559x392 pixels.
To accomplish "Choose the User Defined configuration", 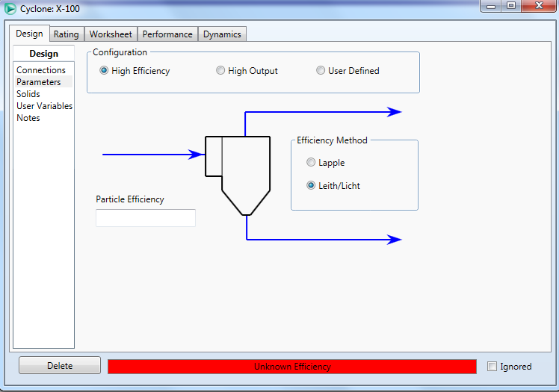I will [321, 71].
